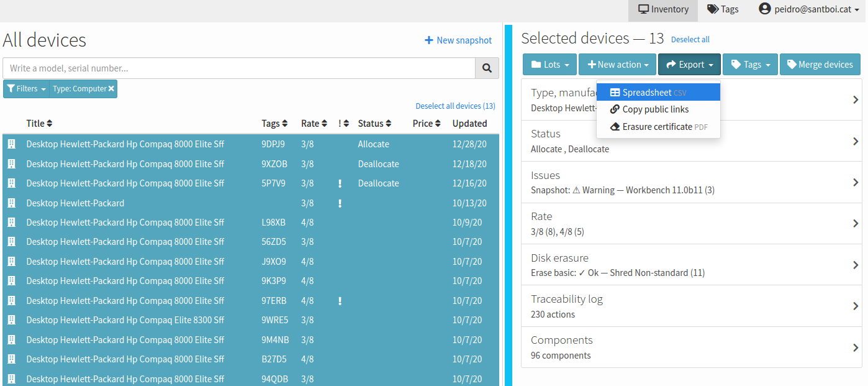Select tag 94QDB in the last row
Viewport: 868px width, 386px height.
(274, 379)
